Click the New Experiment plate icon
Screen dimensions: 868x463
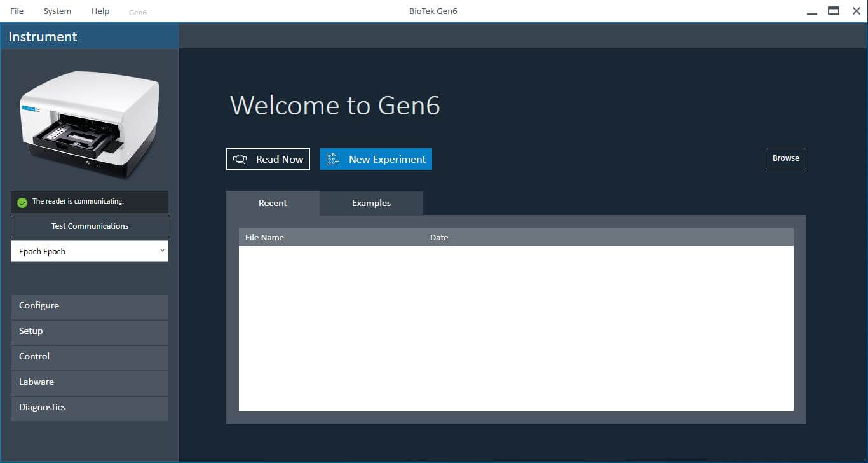click(x=332, y=159)
